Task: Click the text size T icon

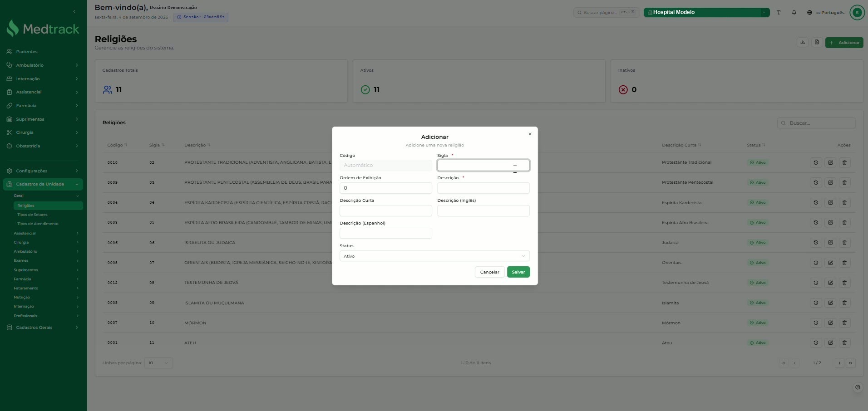Action: (x=779, y=13)
